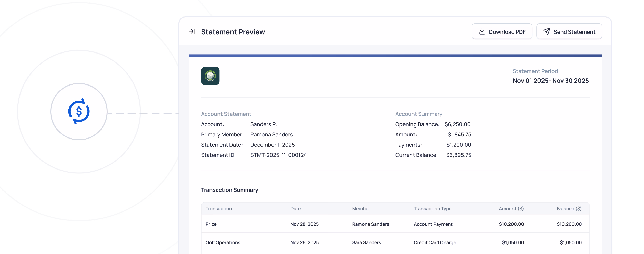
Task: Click the Nov 26, 2025 date cell
Action: click(x=304, y=242)
